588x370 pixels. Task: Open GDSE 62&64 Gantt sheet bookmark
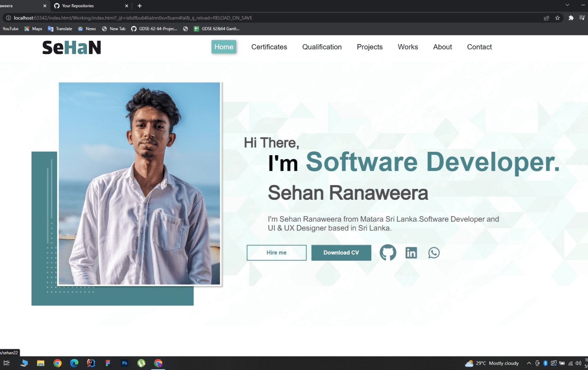click(x=216, y=29)
